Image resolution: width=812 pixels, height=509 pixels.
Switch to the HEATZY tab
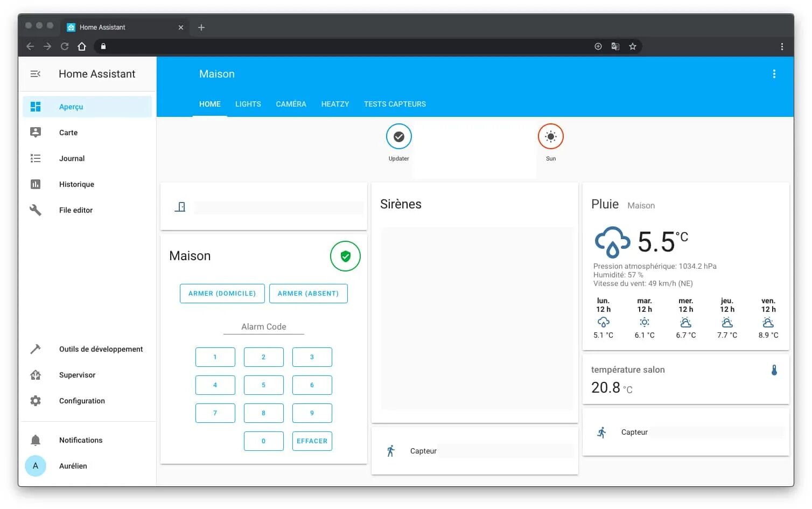(335, 104)
